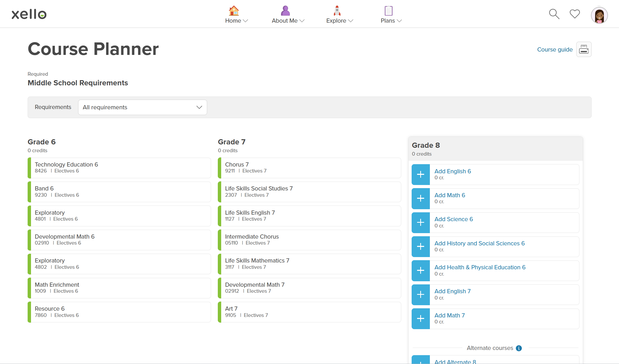Click plus icon for Add Math 7
The width and height of the screenshot is (619, 364).
click(420, 319)
